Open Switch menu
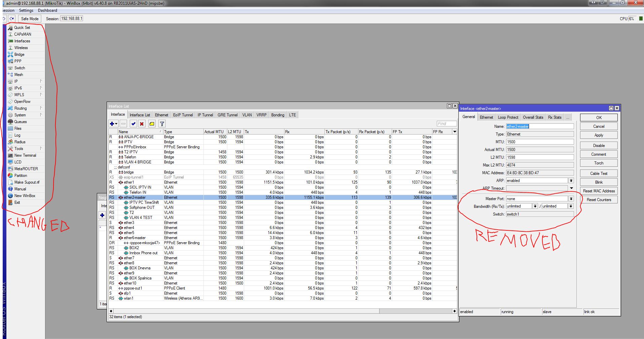The width and height of the screenshot is (644, 339). click(20, 68)
